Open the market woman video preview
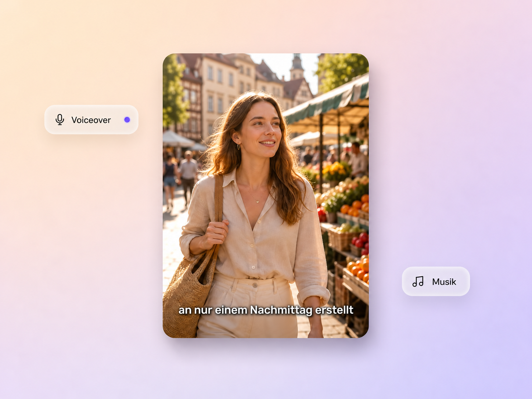The height and width of the screenshot is (399, 532). click(x=266, y=195)
